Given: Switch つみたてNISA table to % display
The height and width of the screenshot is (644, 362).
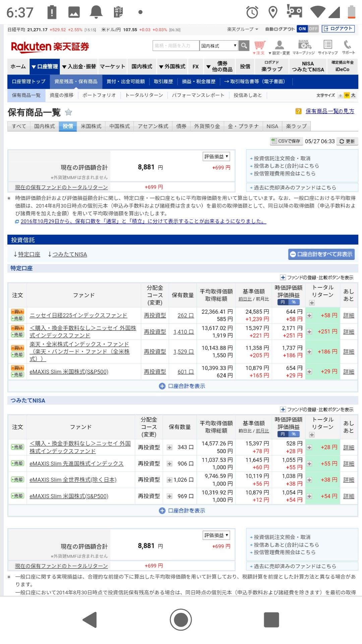Looking at the screenshot, I should click(x=294, y=434).
